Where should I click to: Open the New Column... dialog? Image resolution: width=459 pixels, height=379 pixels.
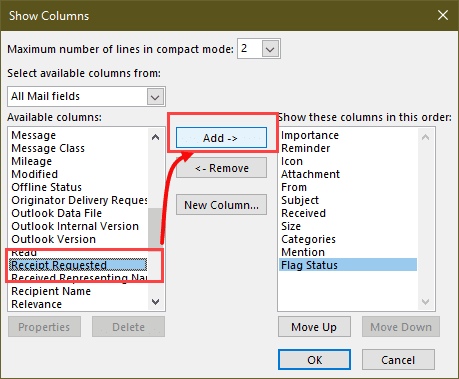click(x=221, y=205)
